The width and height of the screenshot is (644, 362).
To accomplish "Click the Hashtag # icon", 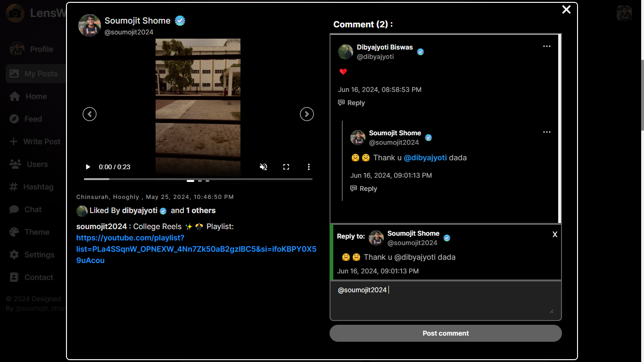I will [x=14, y=187].
